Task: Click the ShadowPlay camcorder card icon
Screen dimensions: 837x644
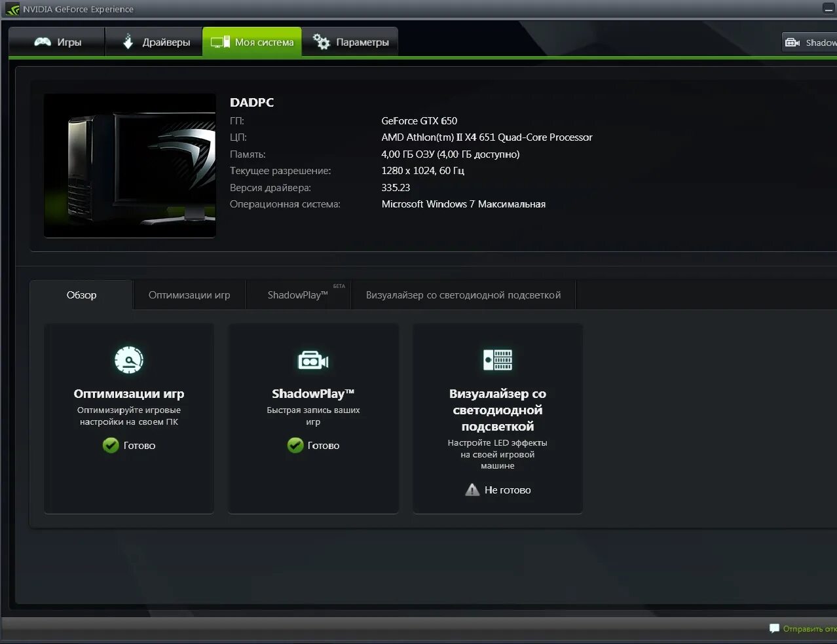Action: [313, 360]
